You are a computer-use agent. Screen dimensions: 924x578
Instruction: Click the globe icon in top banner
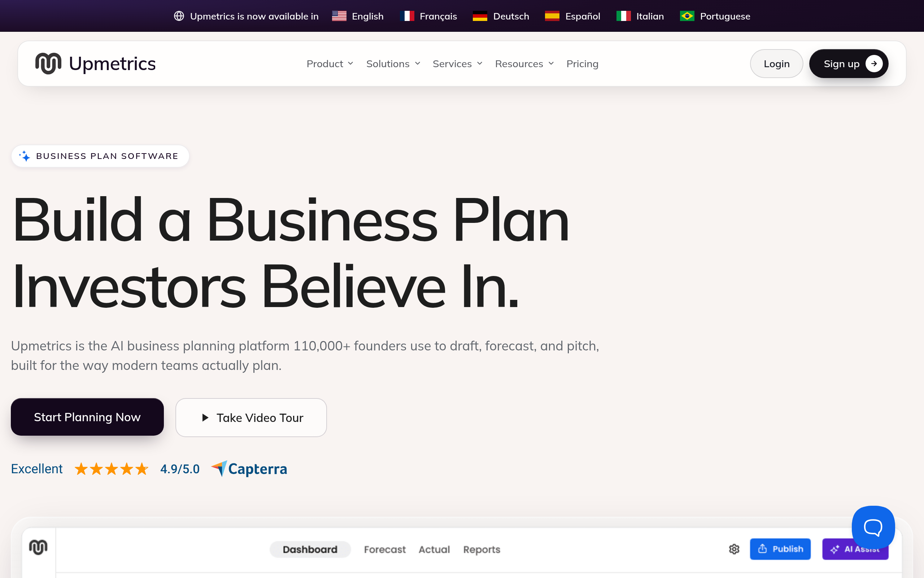point(179,16)
